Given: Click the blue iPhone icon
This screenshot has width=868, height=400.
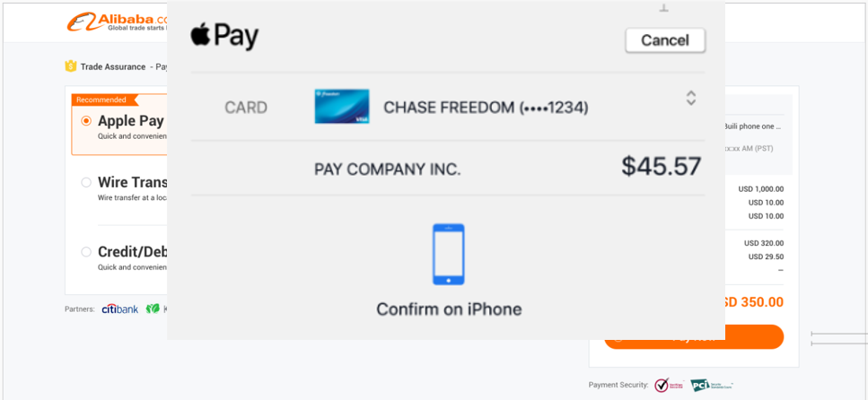Looking at the screenshot, I should point(449,255).
